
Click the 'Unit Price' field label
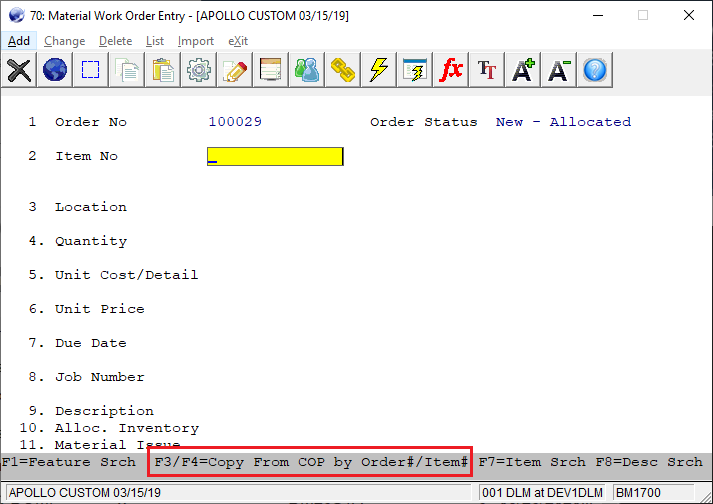tap(100, 309)
